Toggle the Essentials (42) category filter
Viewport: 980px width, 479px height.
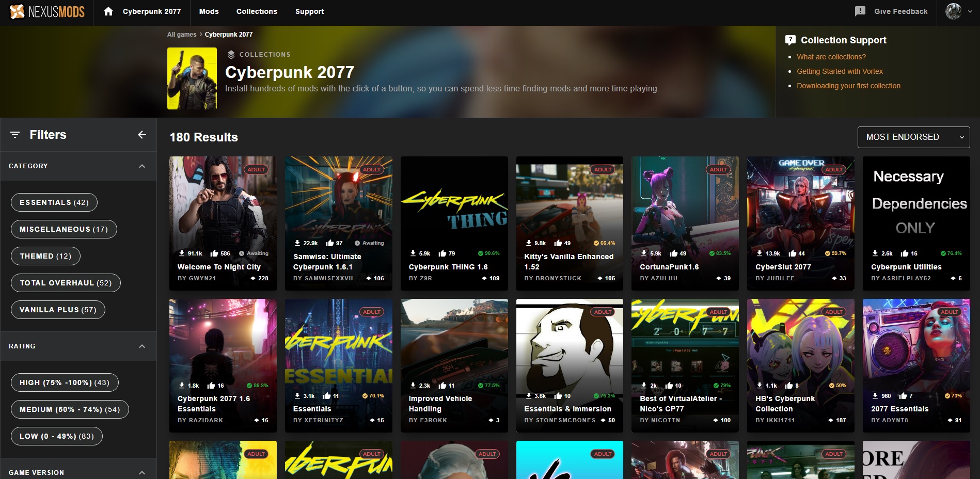54,202
